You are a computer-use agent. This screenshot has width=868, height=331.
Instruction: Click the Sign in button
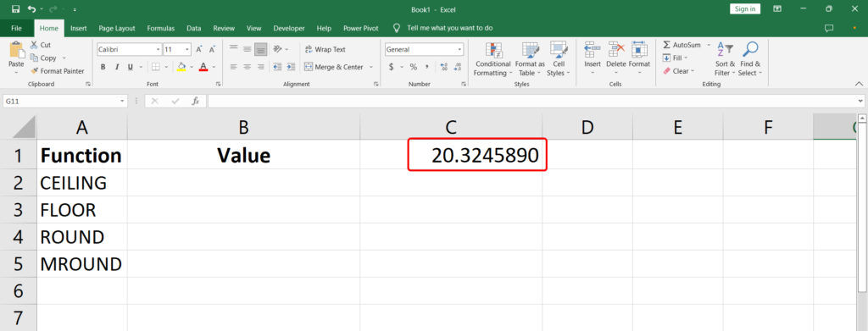coord(745,8)
